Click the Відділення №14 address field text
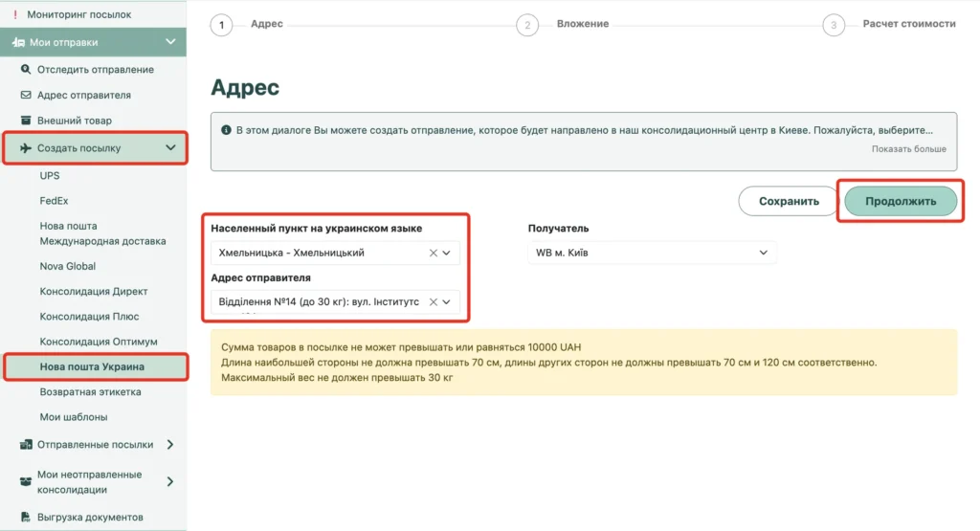This screenshot has width=980, height=531. (319, 301)
